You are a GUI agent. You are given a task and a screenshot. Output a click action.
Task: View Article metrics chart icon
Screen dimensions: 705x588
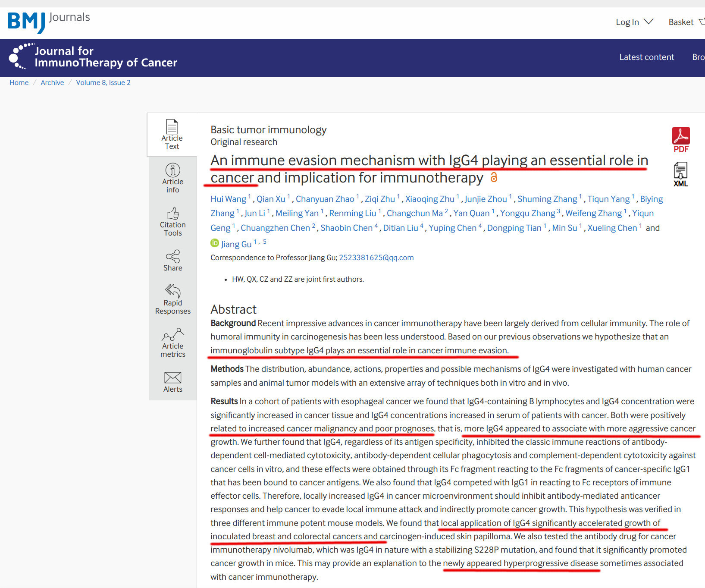(172, 335)
